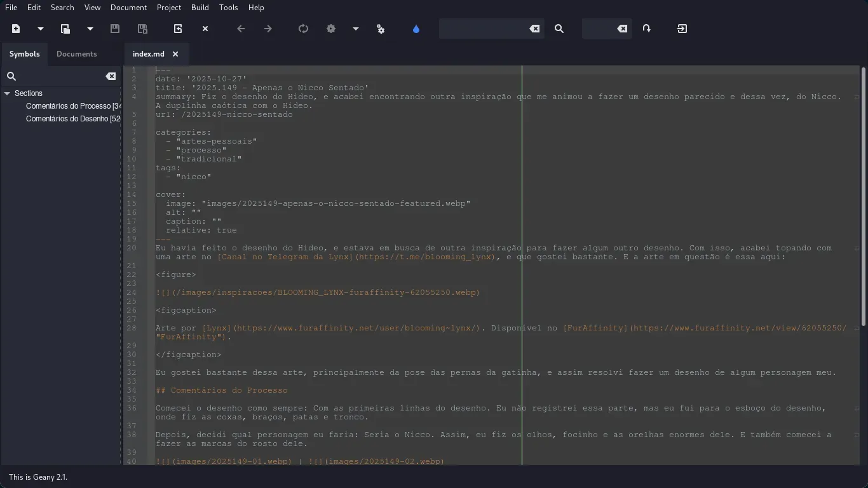Reload the current file from disk
The height and width of the screenshot is (488, 868).
pos(178,29)
